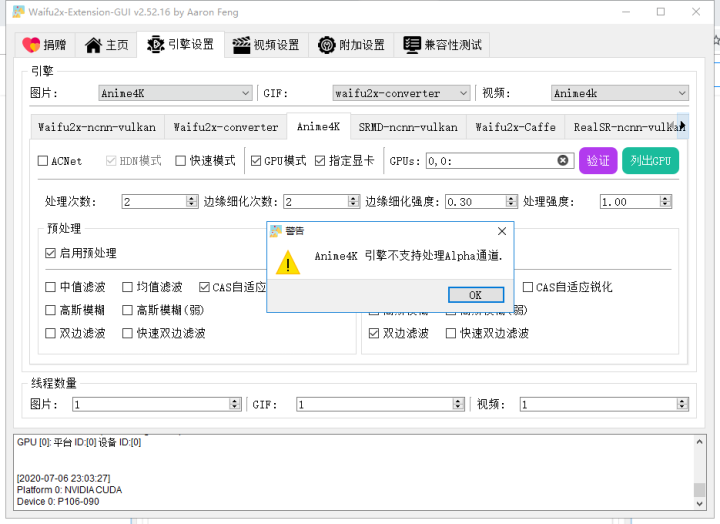
Task: Enable right-panel 快速双边滤波 checkbox
Action: pyautogui.click(x=451, y=333)
